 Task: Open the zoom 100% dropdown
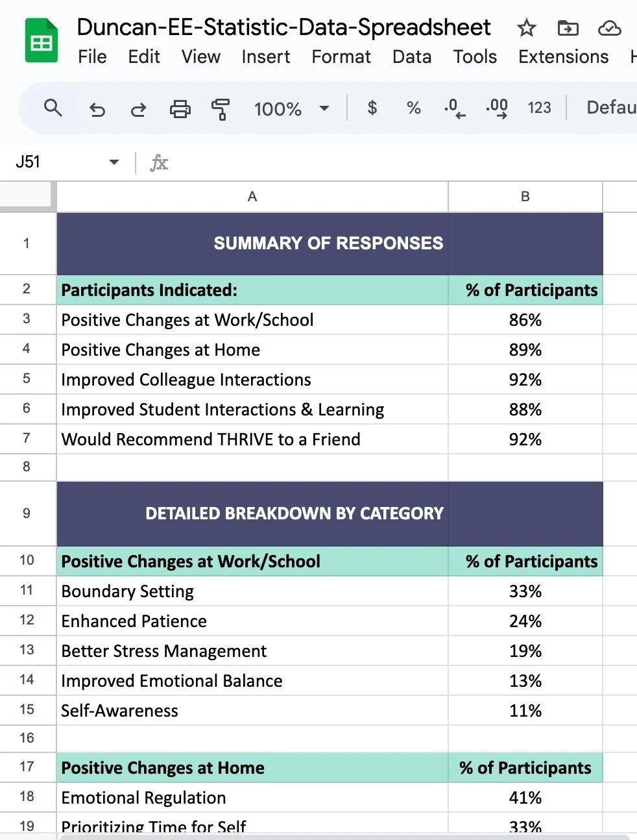[x=291, y=108]
